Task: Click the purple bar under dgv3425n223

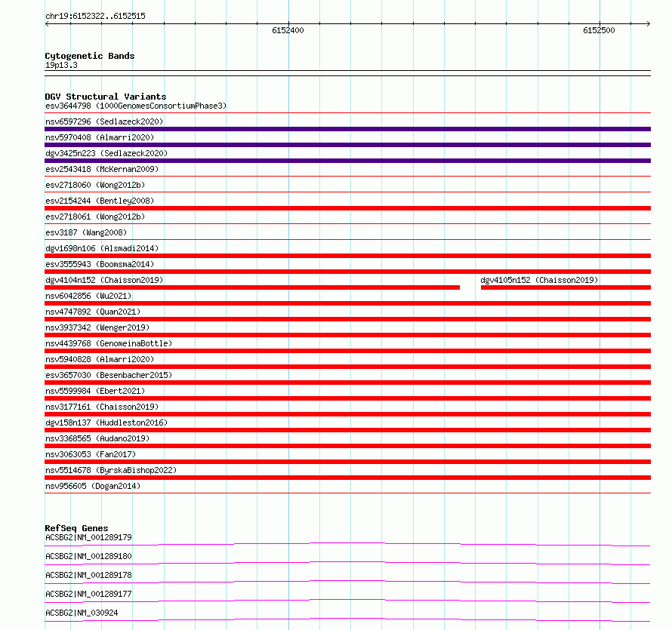Action: [347, 161]
